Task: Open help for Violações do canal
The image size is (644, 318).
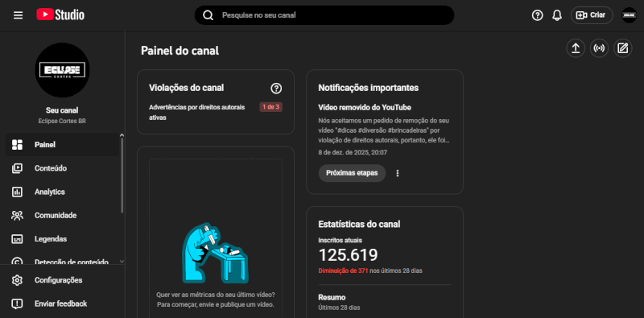Action: 276,88
